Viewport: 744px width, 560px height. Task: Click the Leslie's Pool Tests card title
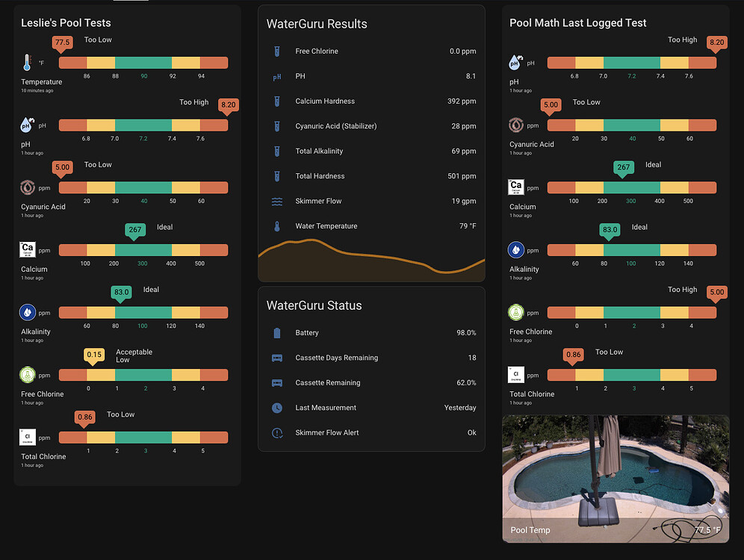click(66, 22)
